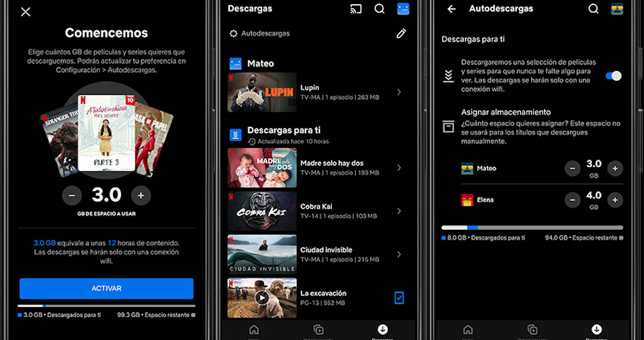This screenshot has width=644, height=340.
Task: Toggle the La excavación checkbox
Action: pos(399,298)
